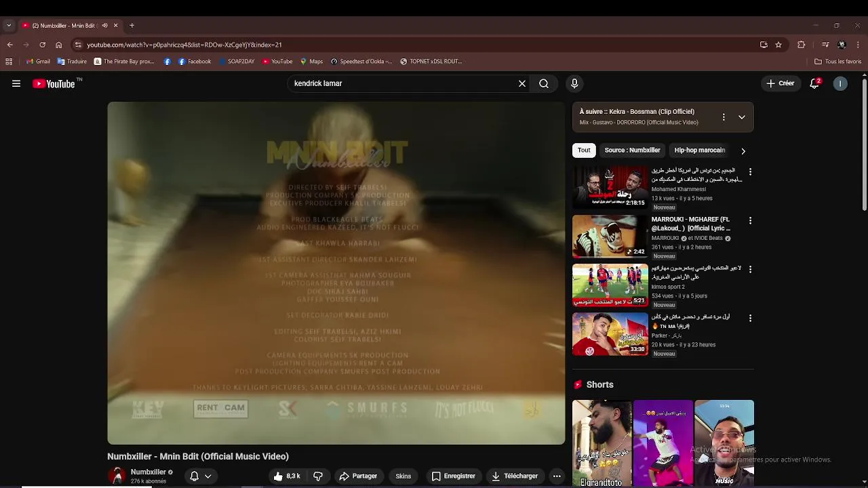
Task: Open the 2:18:15 Mohamed Khammessi thumbnail
Action: [610, 188]
